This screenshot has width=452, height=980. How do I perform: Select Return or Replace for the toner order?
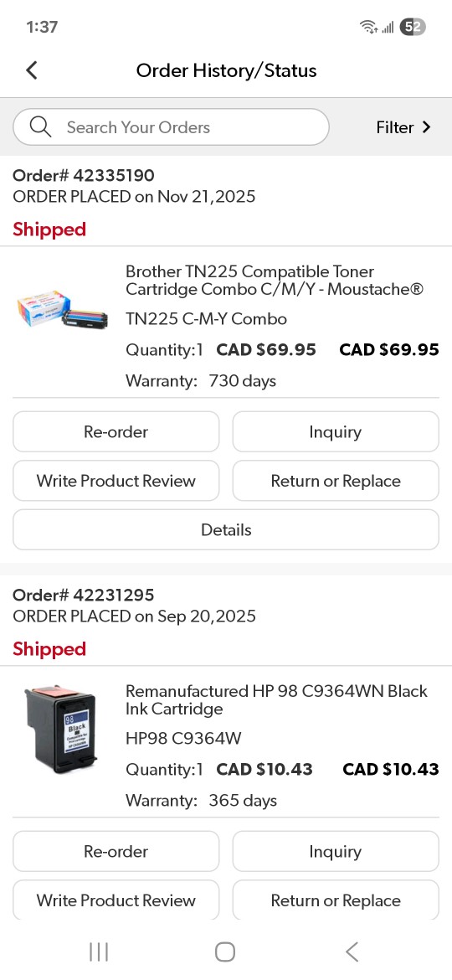[x=336, y=481]
